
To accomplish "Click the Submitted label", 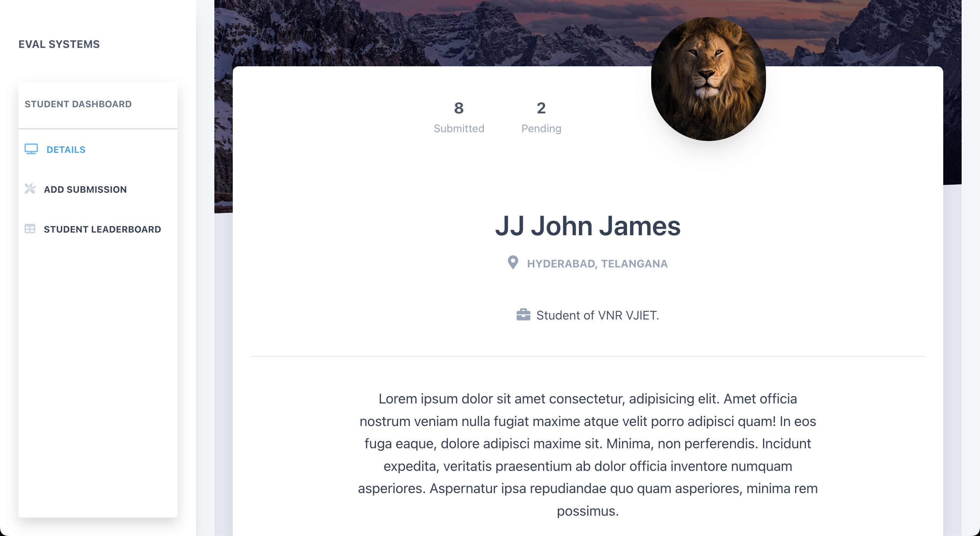I will click(459, 128).
